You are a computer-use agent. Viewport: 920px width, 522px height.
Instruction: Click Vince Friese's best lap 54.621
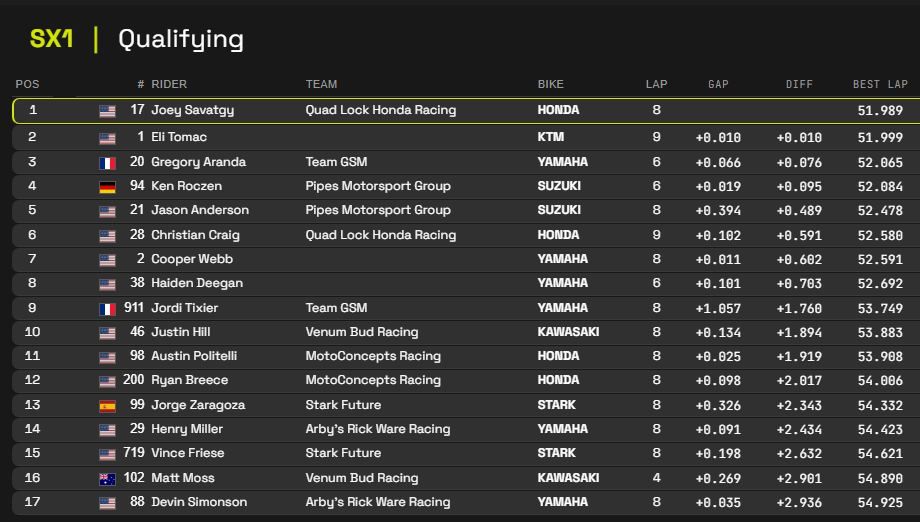coord(879,453)
